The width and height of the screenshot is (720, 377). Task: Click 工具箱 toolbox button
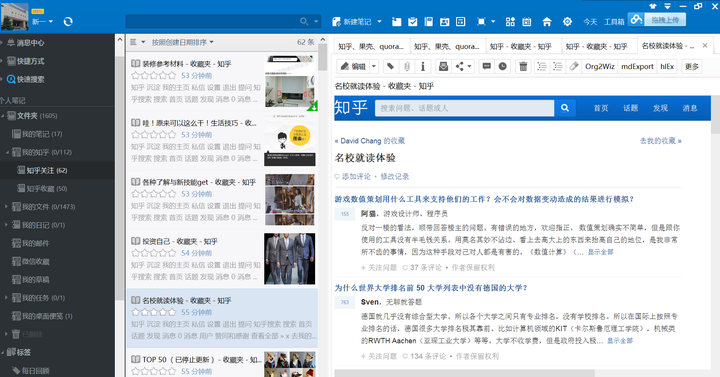pos(614,22)
